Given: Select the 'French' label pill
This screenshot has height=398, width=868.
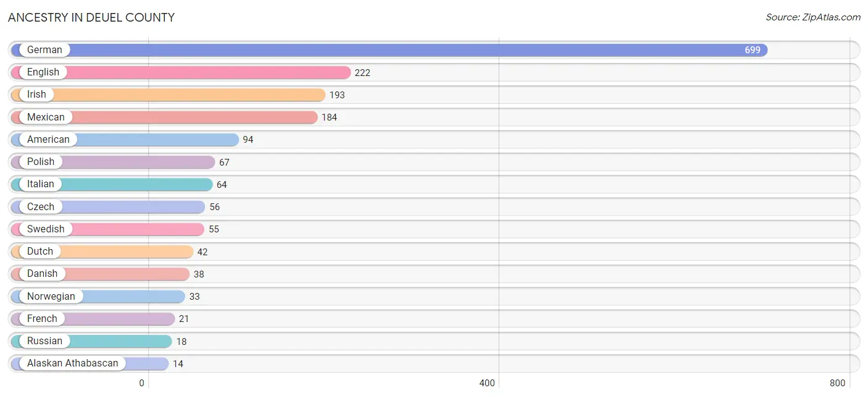Looking at the screenshot, I should coord(42,318).
